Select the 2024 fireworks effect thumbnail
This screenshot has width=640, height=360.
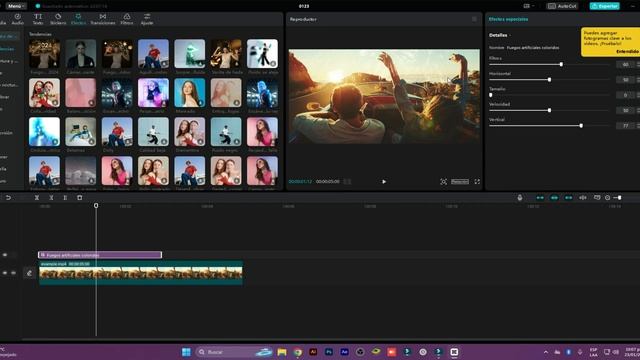pos(44,54)
